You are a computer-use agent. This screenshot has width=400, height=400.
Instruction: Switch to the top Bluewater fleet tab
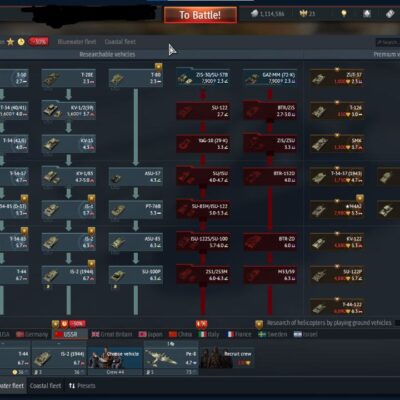click(x=77, y=42)
